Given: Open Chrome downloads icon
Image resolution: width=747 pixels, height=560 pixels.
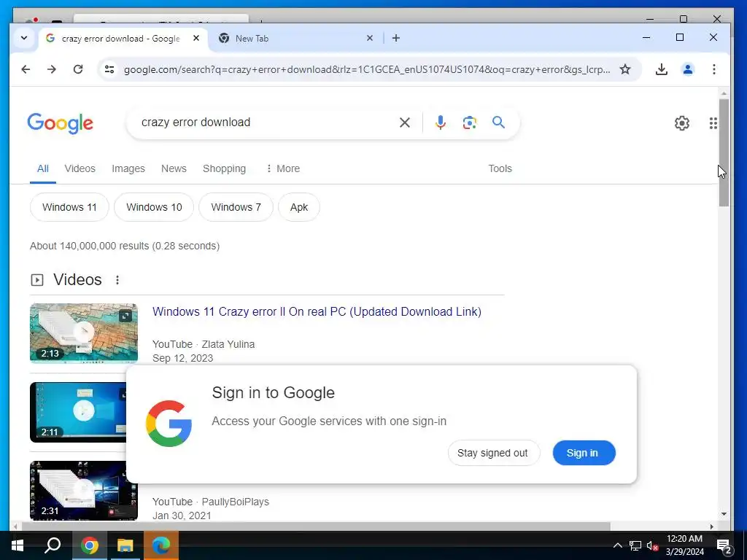Looking at the screenshot, I should click(661, 69).
